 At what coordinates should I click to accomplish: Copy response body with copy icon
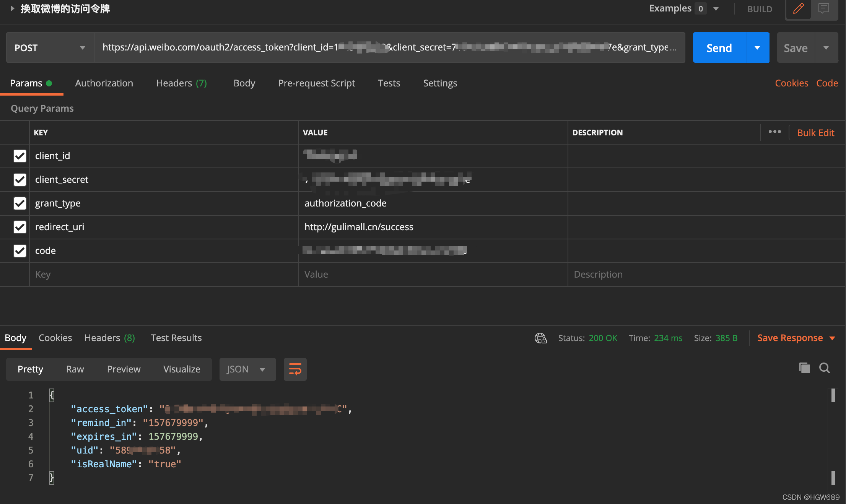(804, 368)
